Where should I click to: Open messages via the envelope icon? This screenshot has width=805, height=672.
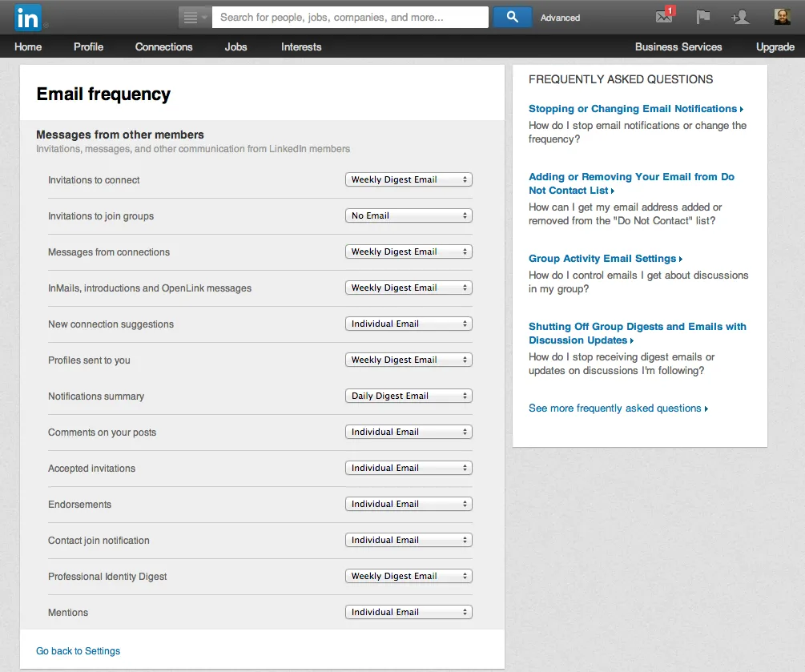pyautogui.click(x=663, y=16)
